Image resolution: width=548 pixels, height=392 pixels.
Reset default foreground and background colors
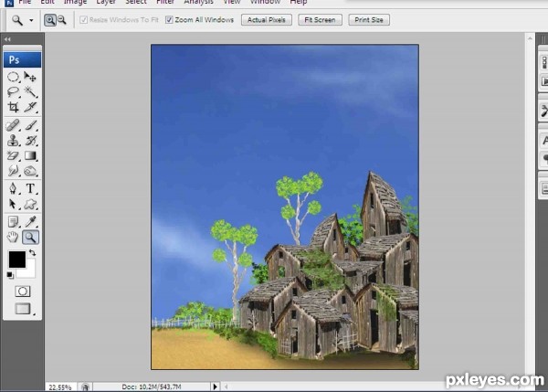10,276
